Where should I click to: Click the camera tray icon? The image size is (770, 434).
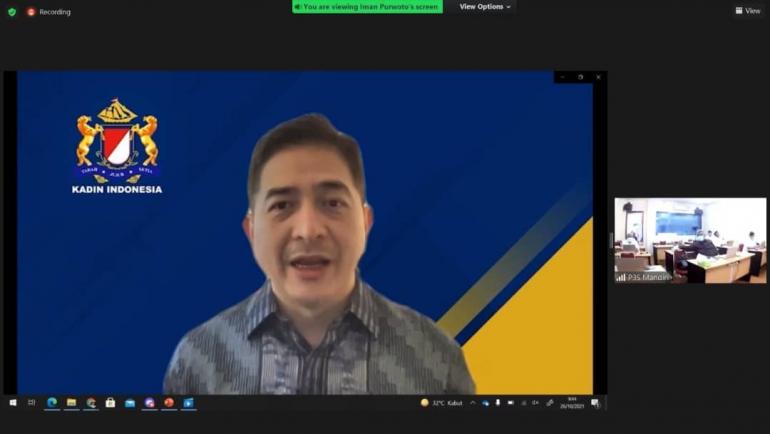pyautogui.click(x=511, y=403)
